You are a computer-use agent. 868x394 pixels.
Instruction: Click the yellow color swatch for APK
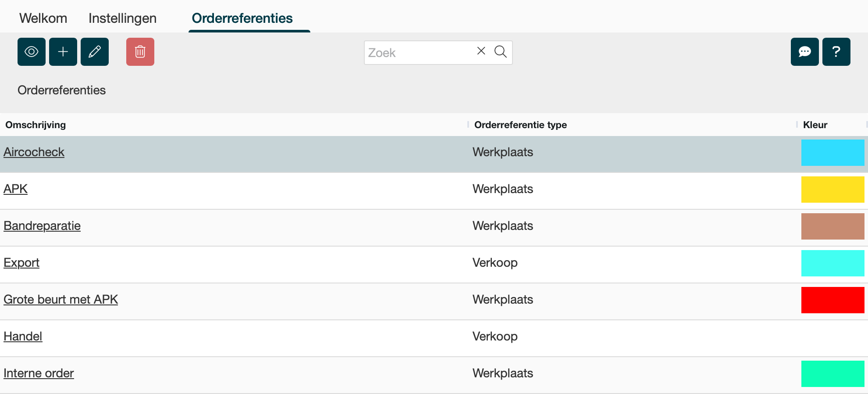(832, 190)
